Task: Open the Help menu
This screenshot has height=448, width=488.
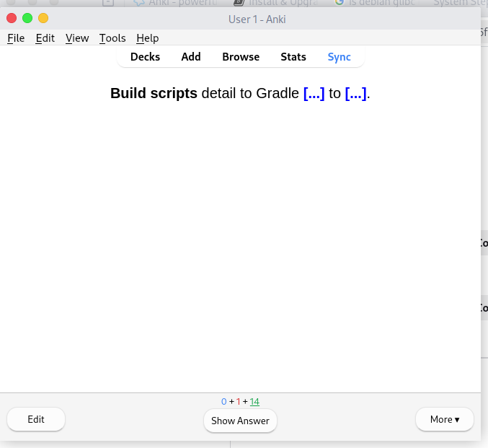Action: pyautogui.click(x=148, y=38)
